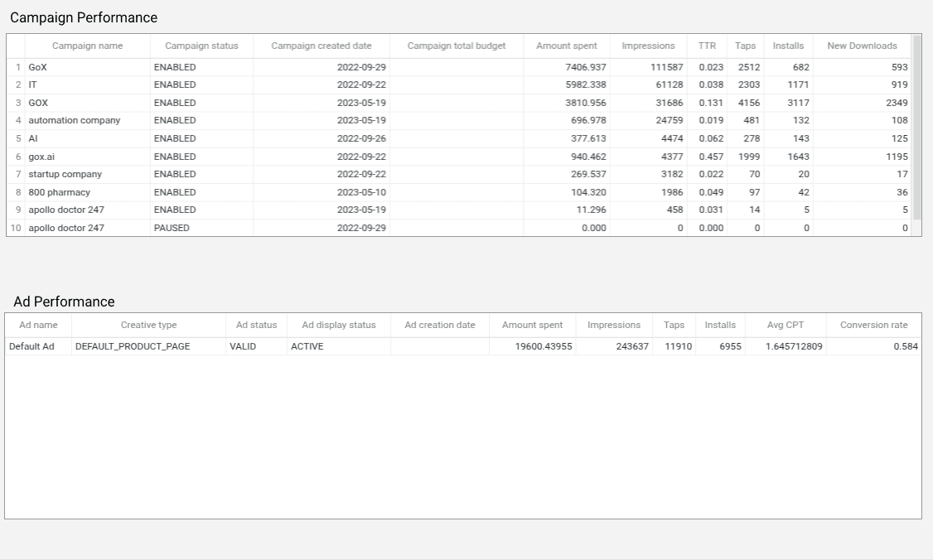Image resolution: width=933 pixels, height=560 pixels.
Task: Sort campaign table by Amount spent header
Action: coord(567,46)
